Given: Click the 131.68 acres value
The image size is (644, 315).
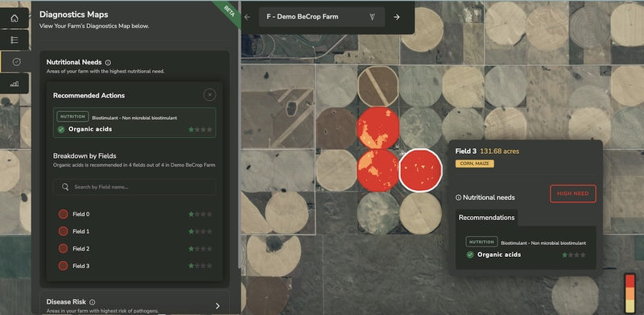Looking at the screenshot, I should [x=499, y=151].
